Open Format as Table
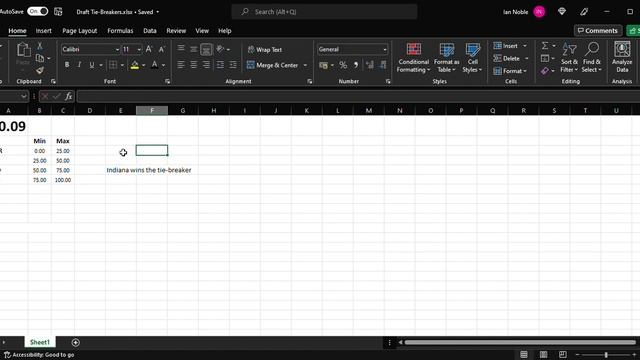 point(447,58)
